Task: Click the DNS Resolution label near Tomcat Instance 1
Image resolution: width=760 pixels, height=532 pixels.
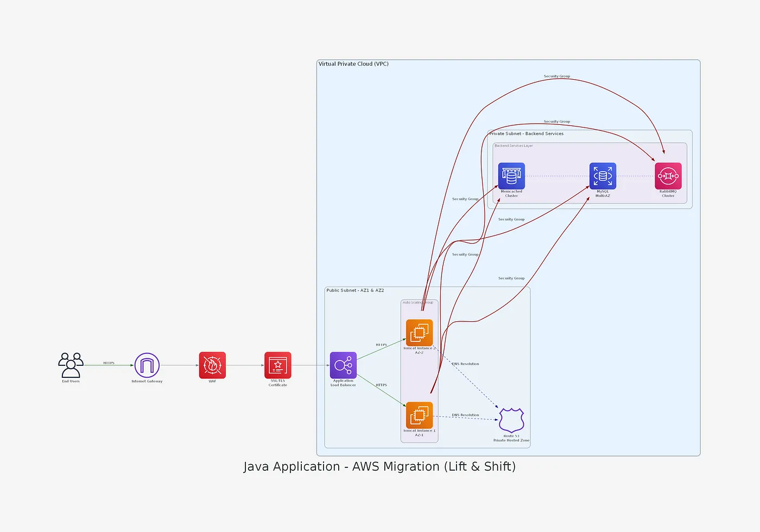Action: pyautogui.click(x=465, y=415)
